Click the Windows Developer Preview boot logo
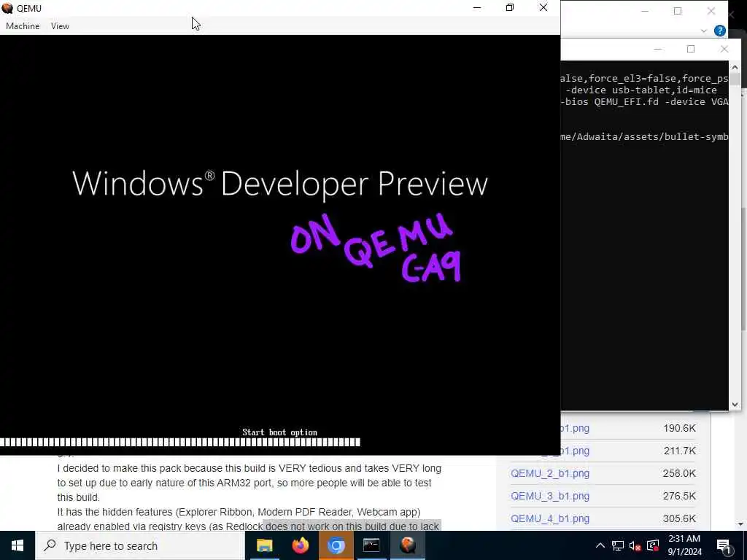Image resolution: width=747 pixels, height=560 pixels. coord(280,184)
